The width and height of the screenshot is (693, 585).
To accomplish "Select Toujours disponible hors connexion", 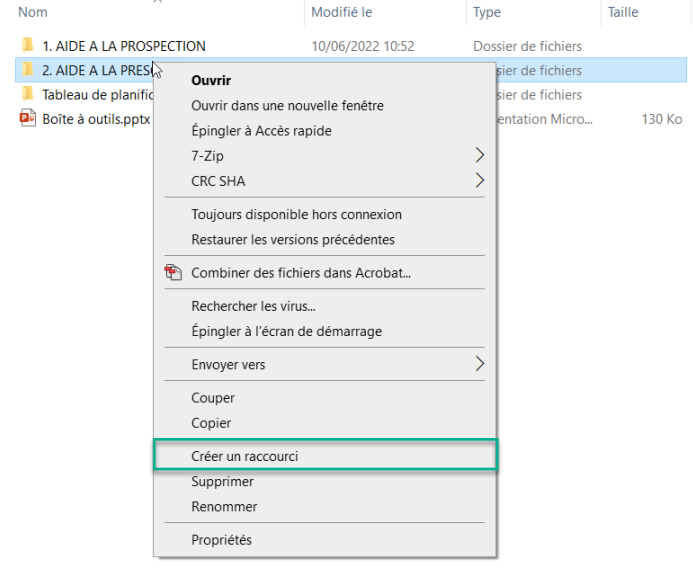I will [x=296, y=214].
